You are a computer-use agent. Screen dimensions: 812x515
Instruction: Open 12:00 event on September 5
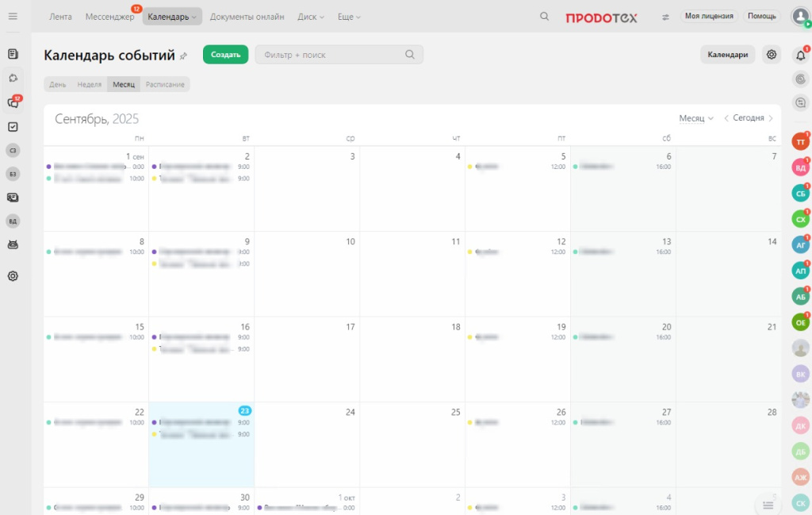[516, 167]
